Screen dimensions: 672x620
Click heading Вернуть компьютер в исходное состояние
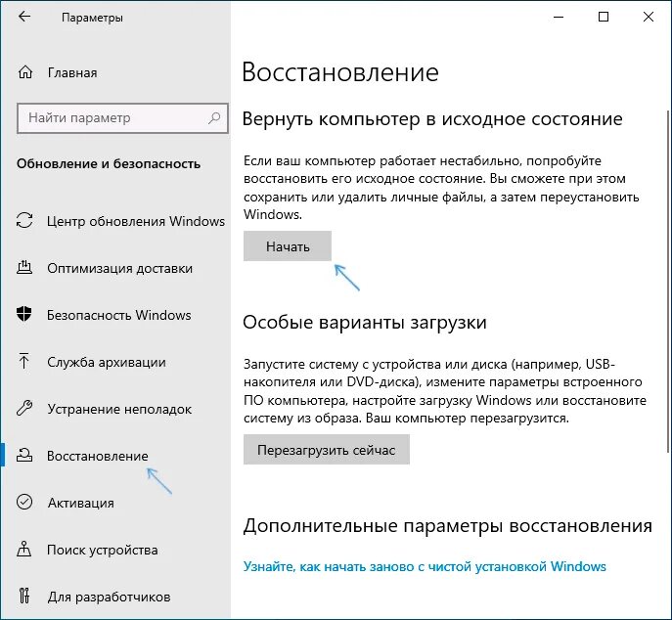click(x=432, y=119)
